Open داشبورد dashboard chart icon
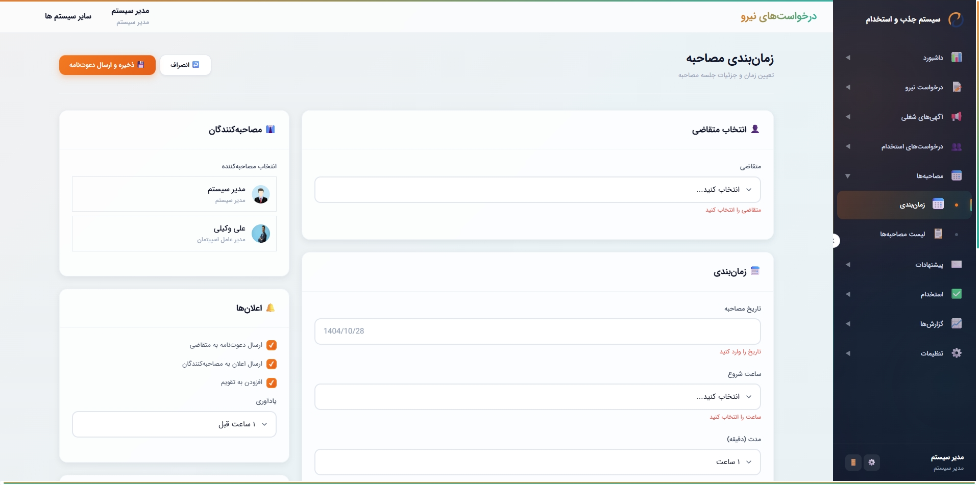The width and height of the screenshot is (980, 485). (x=957, y=57)
